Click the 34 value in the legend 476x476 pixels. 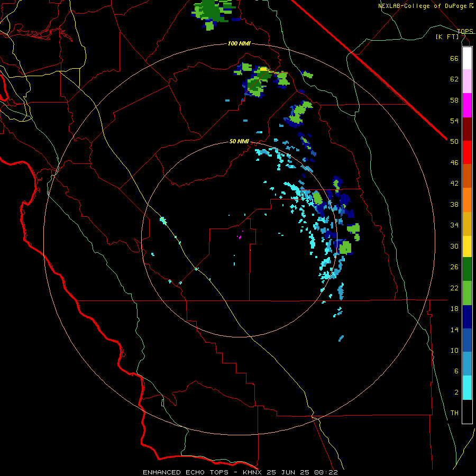click(454, 225)
